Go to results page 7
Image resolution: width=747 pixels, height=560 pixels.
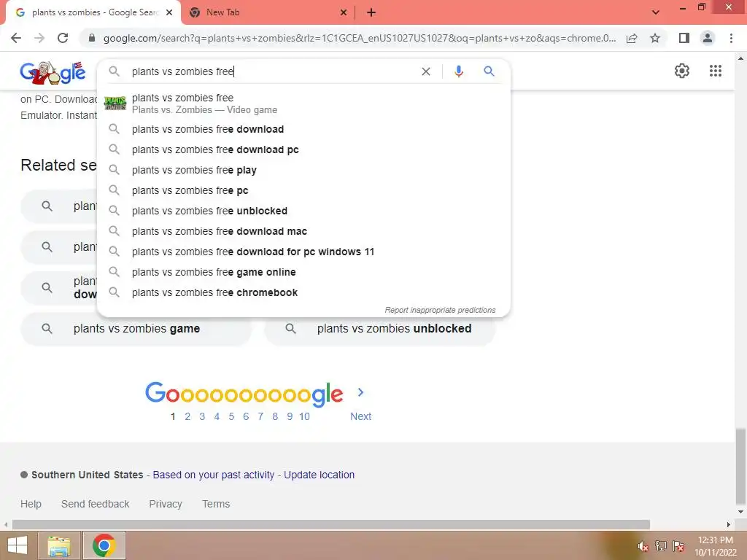[260, 416]
